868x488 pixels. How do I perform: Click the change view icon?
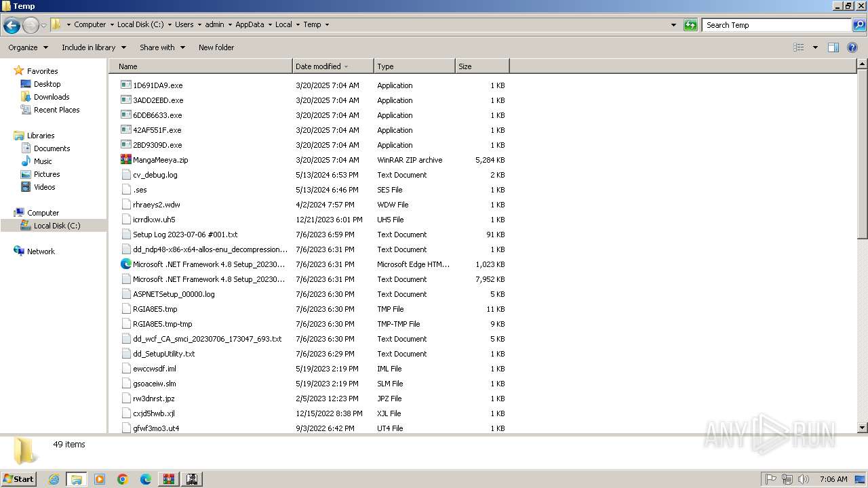pos(799,47)
